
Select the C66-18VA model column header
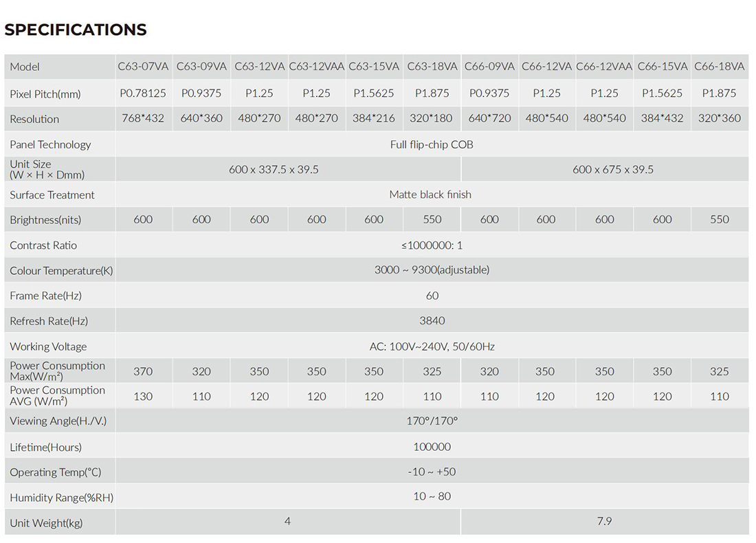(720, 67)
